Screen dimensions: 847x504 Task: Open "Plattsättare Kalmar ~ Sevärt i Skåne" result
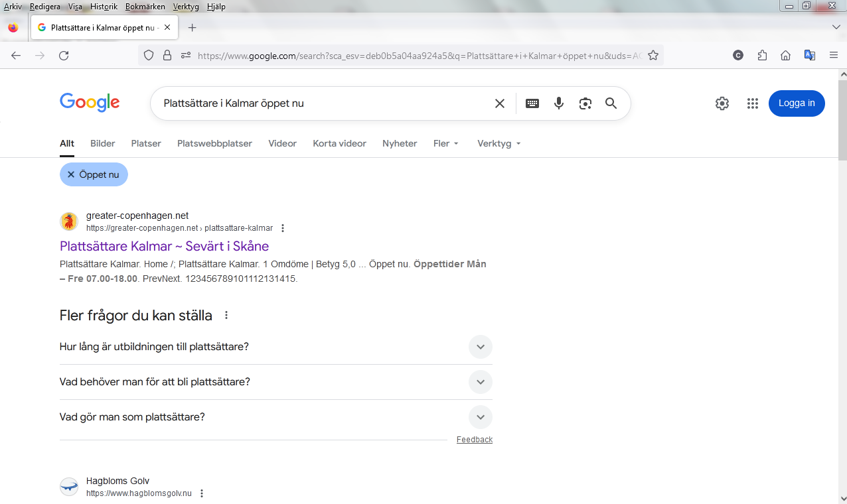coord(164,246)
